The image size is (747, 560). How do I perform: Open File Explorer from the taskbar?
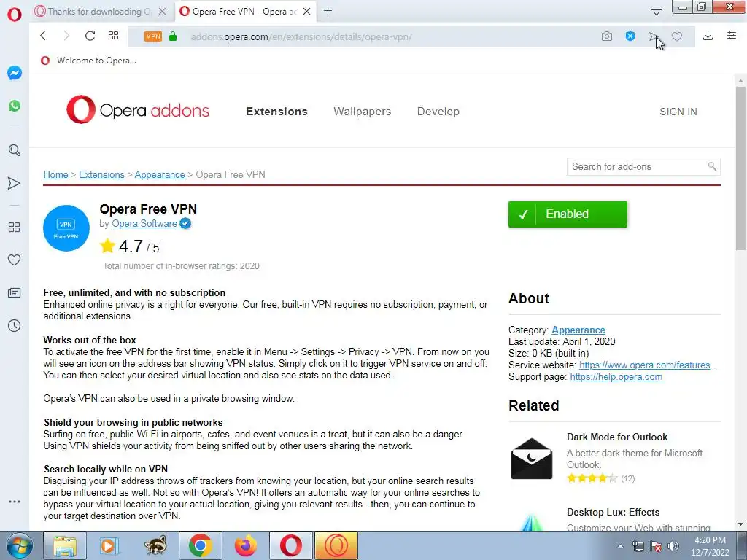pos(65,545)
